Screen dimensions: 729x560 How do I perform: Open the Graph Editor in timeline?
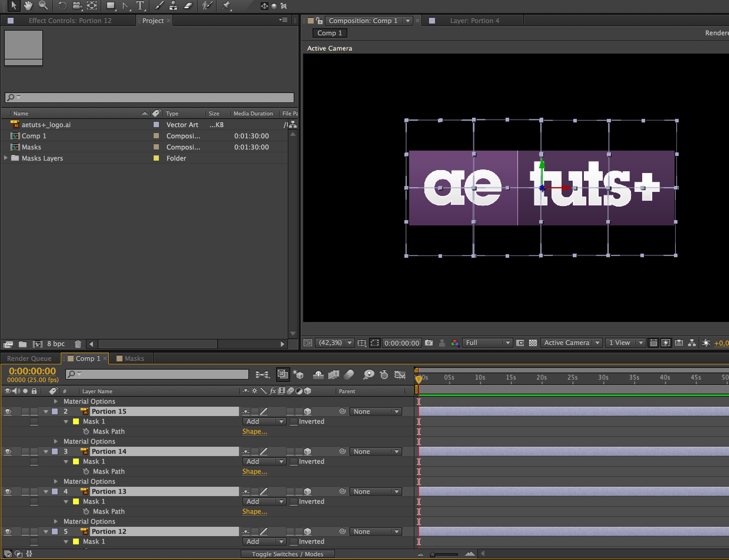tap(400, 374)
